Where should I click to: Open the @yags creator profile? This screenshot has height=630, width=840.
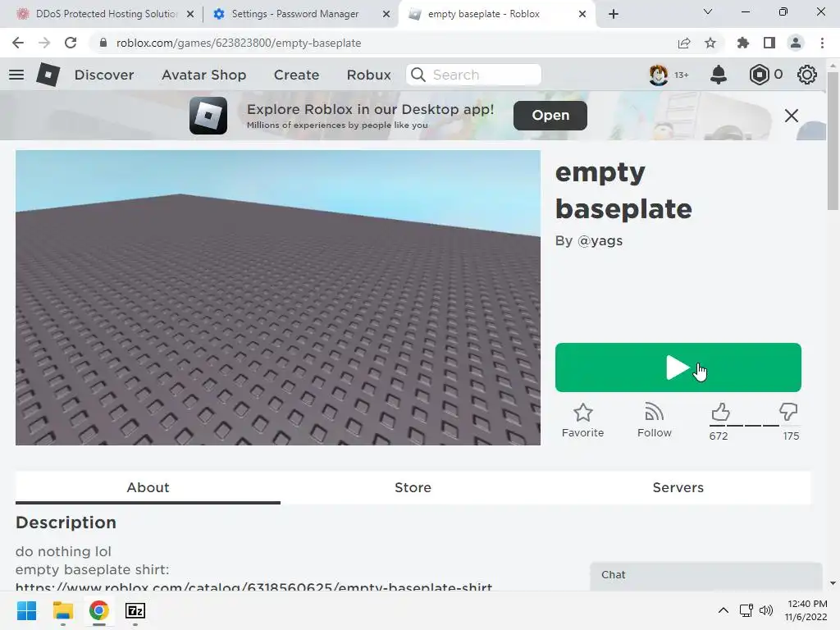pos(600,241)
